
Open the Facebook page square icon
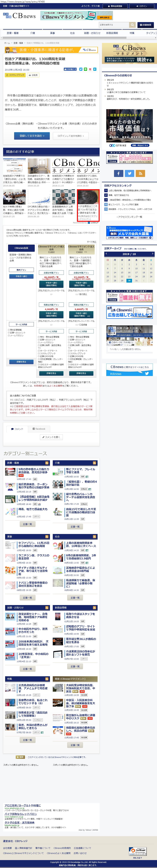point(118,173)
